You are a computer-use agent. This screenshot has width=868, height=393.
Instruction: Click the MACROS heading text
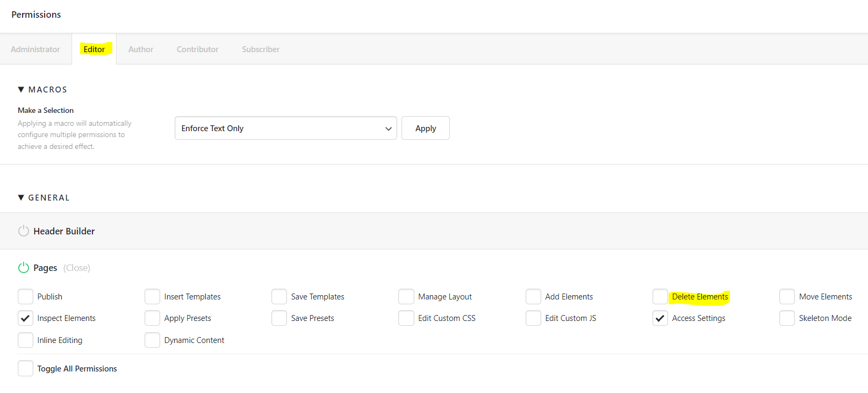48,89
